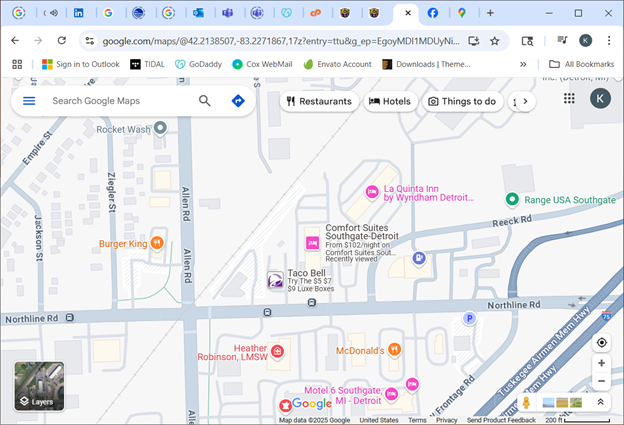The image size is (624, 425).
Task: Select the Comfort Suites hotel pin
Action: 312,243
